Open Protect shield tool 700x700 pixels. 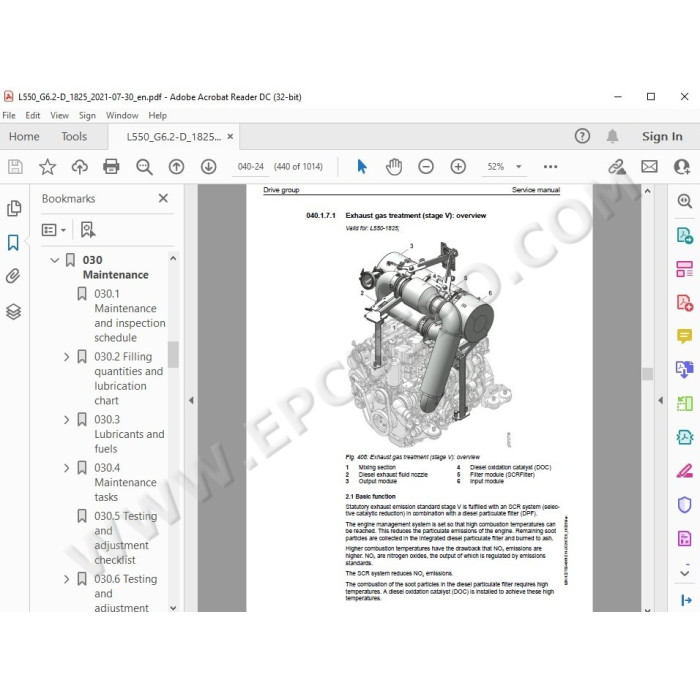(684, 505)
